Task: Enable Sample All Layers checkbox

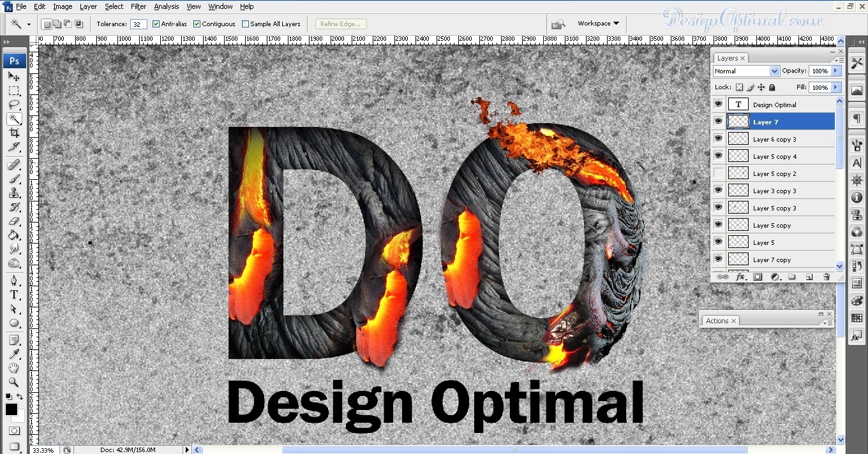Action: coord(246,24)
